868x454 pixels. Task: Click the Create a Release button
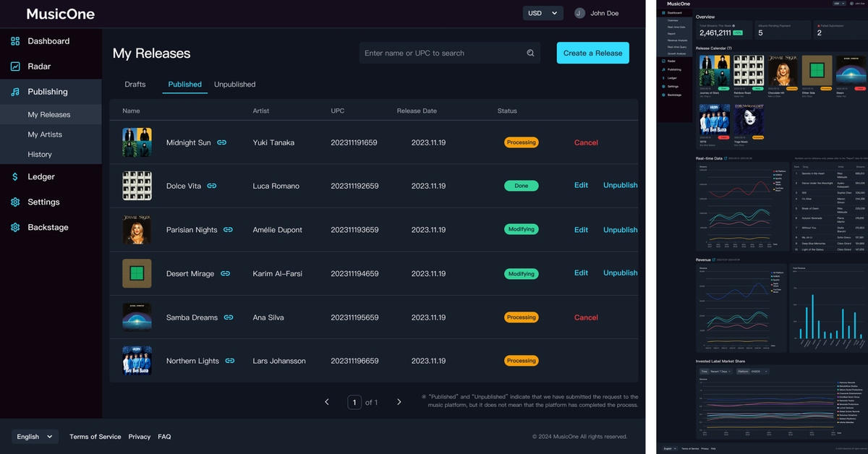[592, 53]
